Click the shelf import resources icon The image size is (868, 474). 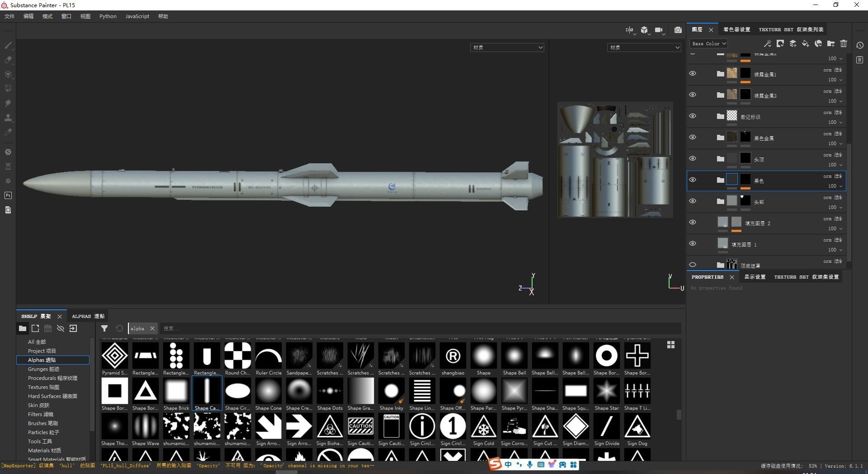[73, 328]
